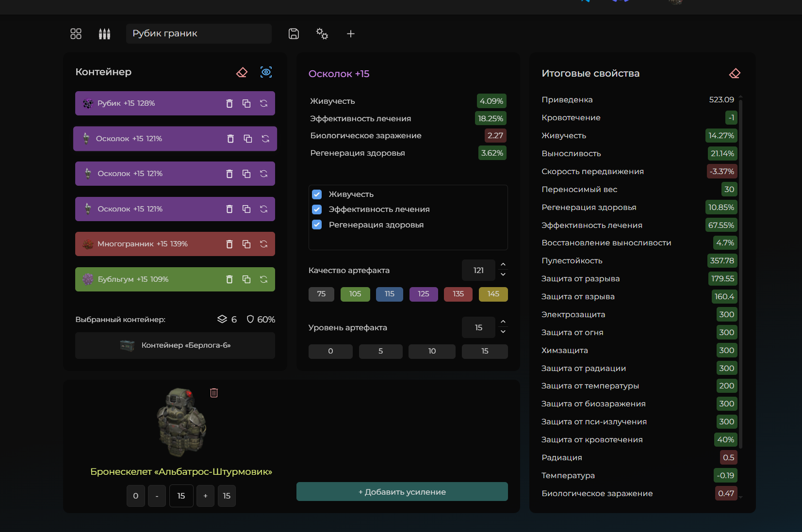Replace the Рубик +15 128% artifact

click(x=263, y=103)
